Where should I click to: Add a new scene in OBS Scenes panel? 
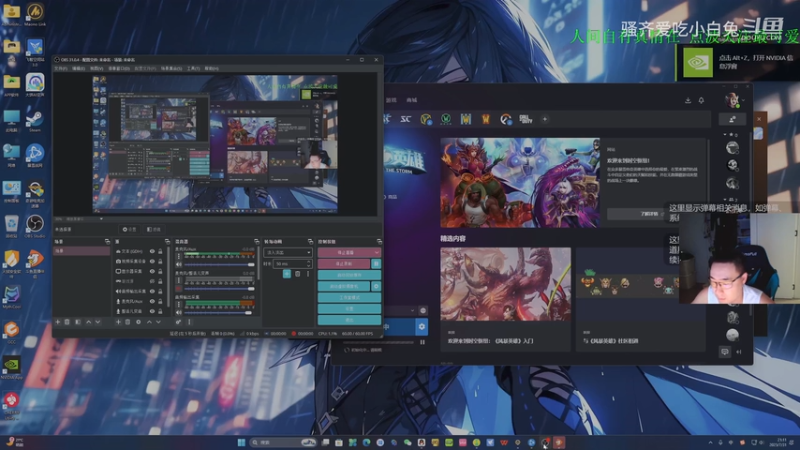coord(58,322)
